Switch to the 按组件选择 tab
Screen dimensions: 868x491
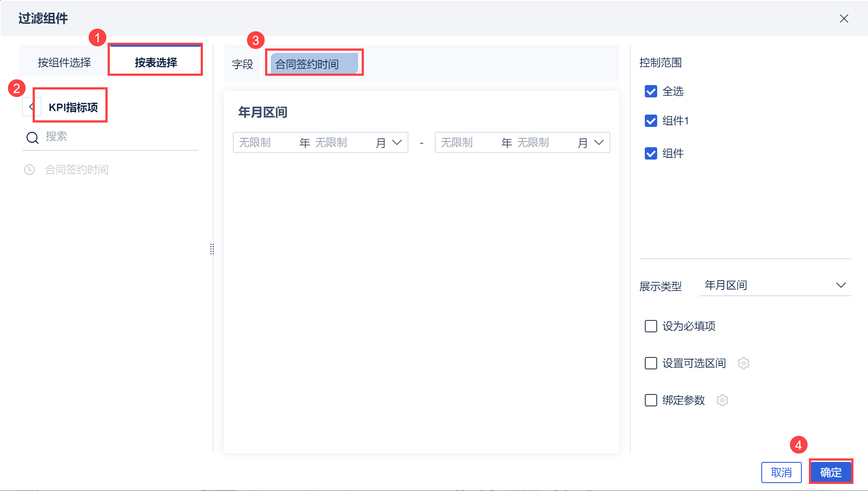coord(64,63)
